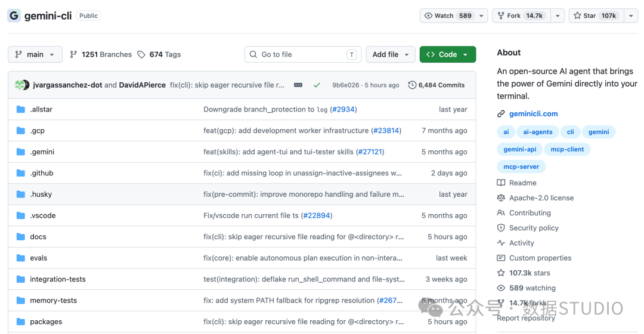
Task: Select the cli topic tag
Action: point(571,132)
